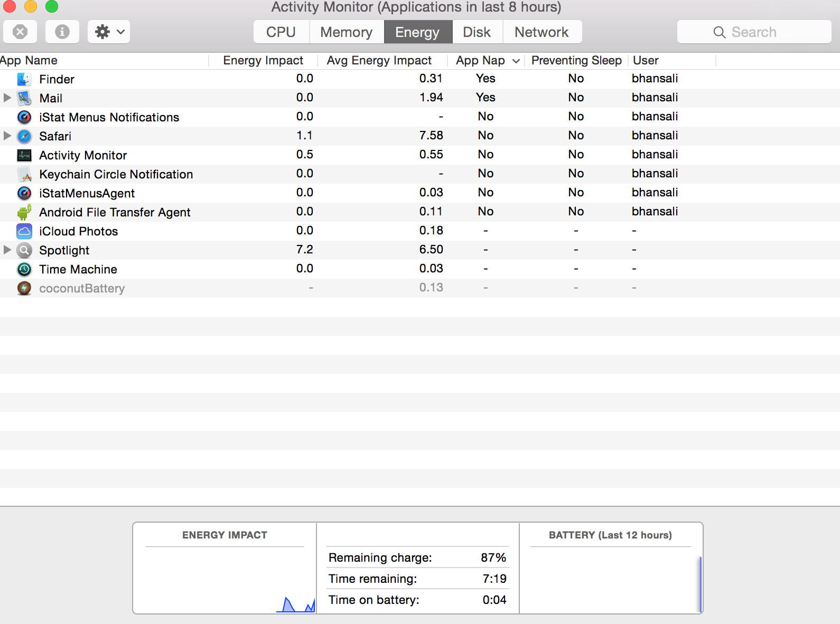Select the Activity Monitor row name

[x=83, y=155]
